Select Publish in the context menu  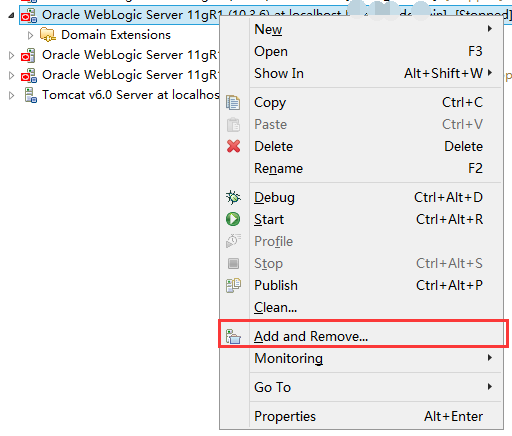(361, 285)
